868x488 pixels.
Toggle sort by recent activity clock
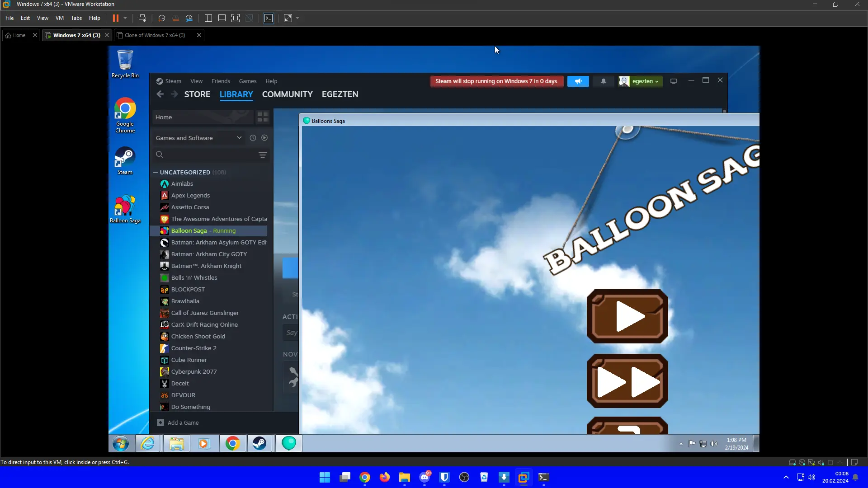click(x=253, y=138)
